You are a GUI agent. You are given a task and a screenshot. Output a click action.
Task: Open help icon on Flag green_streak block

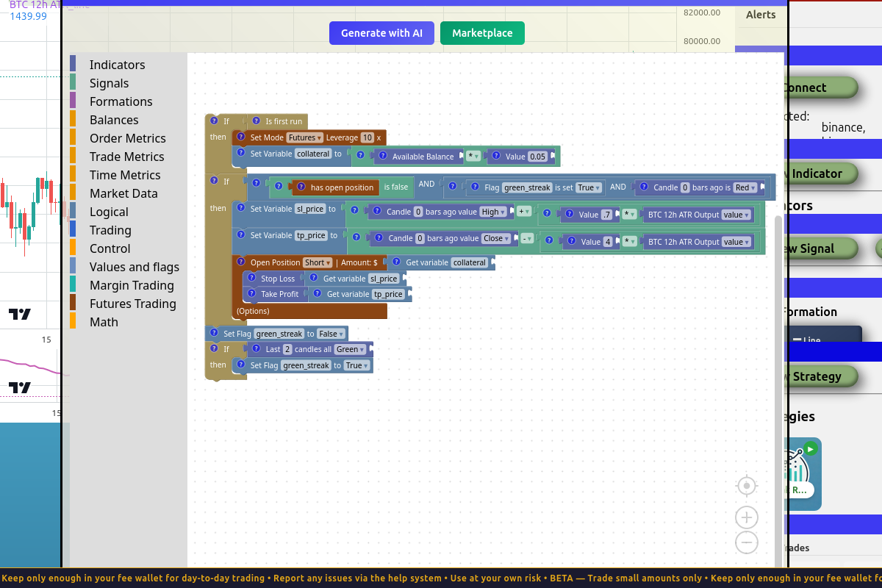[x=474, y=187]
